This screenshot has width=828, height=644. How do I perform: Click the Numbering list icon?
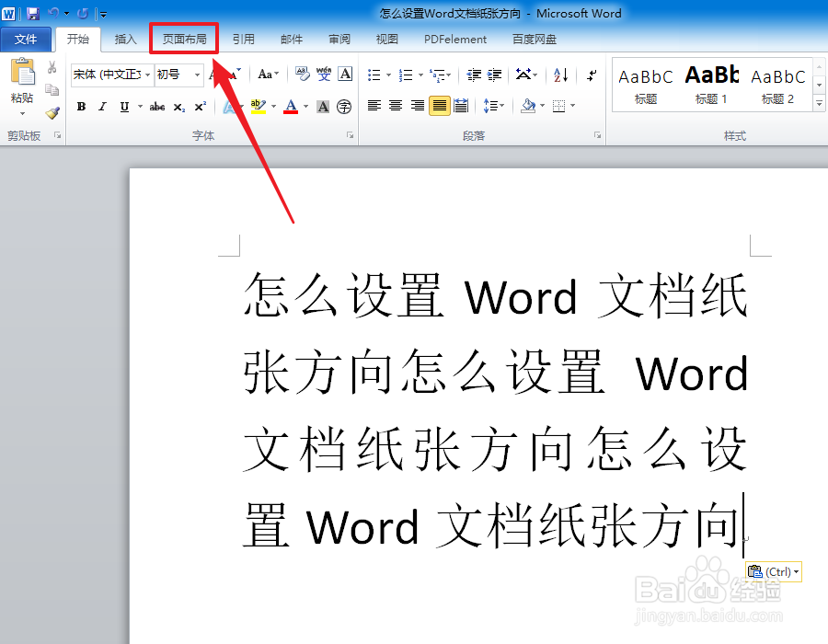tap(406, 75)
